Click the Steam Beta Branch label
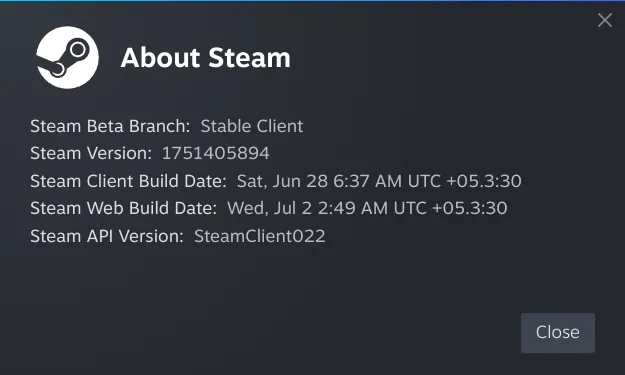Screen dimensions: 625x375 [110, 126]
